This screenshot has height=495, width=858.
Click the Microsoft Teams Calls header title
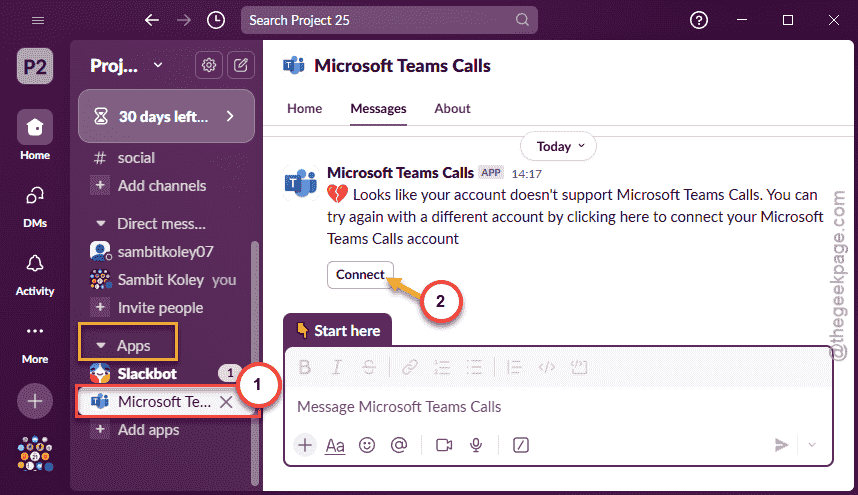point(402,66)
